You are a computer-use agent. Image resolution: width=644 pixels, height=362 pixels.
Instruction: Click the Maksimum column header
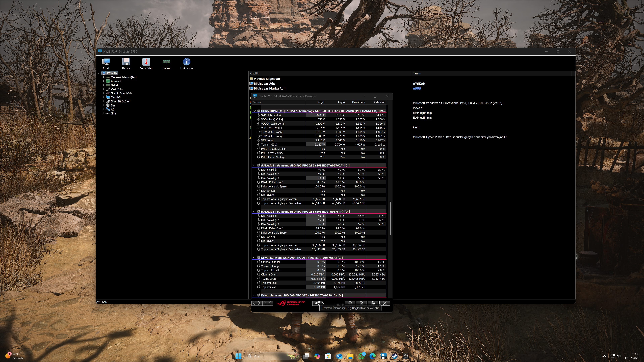click(356, 102)
